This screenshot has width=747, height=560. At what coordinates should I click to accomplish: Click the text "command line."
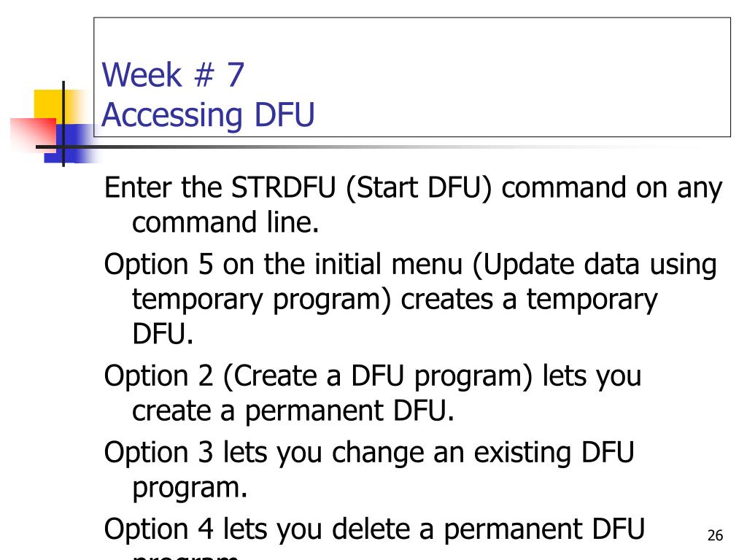(226, 222)
